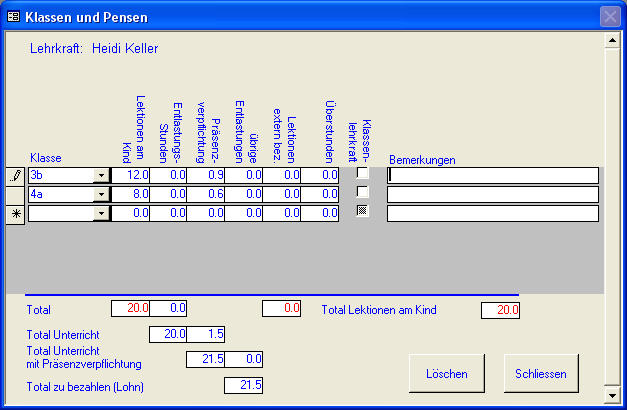This screenshot has height=410, width=627.
Task: Select the 4a row record selector
Action: pos(15,194)
